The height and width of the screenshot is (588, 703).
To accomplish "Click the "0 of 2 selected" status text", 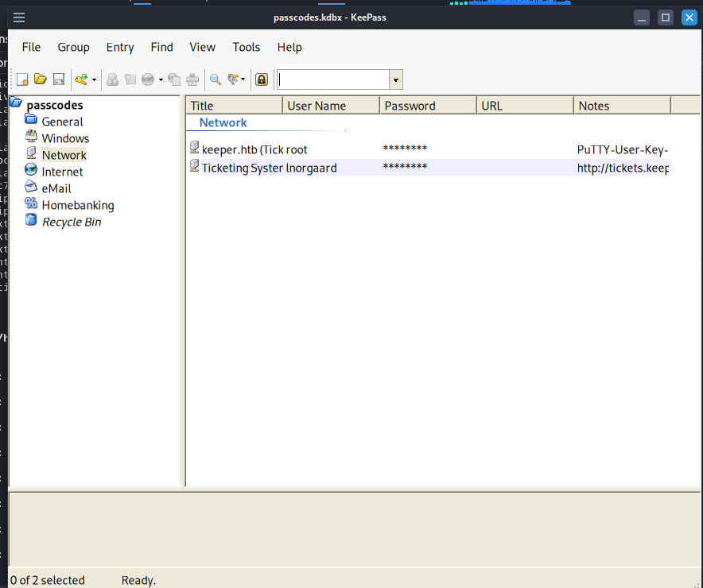I will [47, 580].
